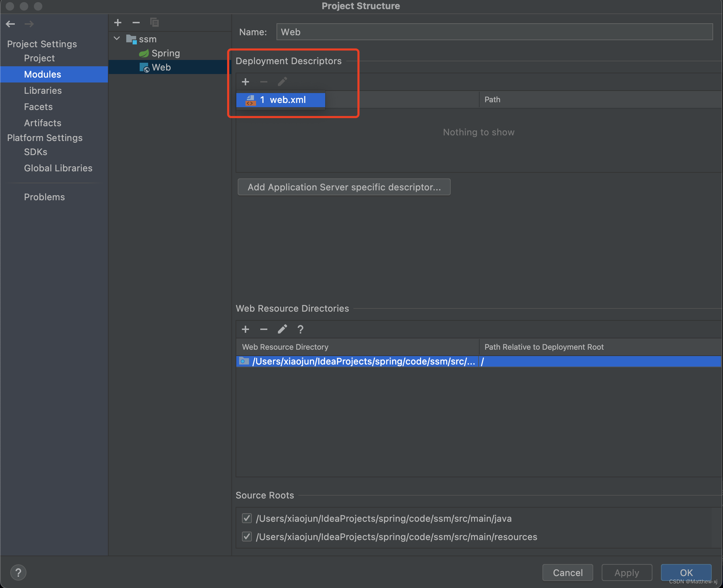Uncheck the src/main/java source root
This screenshot has height=588, width=723.
pyautogui.click(x=247, y=518)
